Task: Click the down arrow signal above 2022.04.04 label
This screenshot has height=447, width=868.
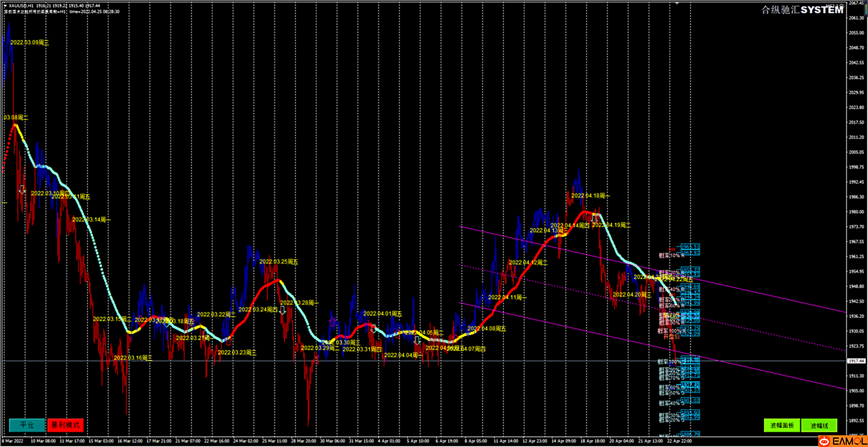Action: tap(417, 340)
